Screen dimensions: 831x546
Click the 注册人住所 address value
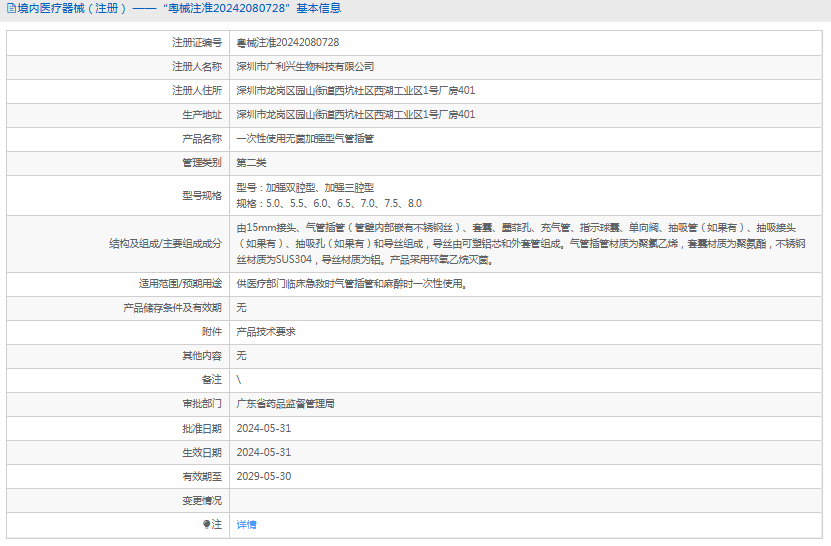click(356, 91)
